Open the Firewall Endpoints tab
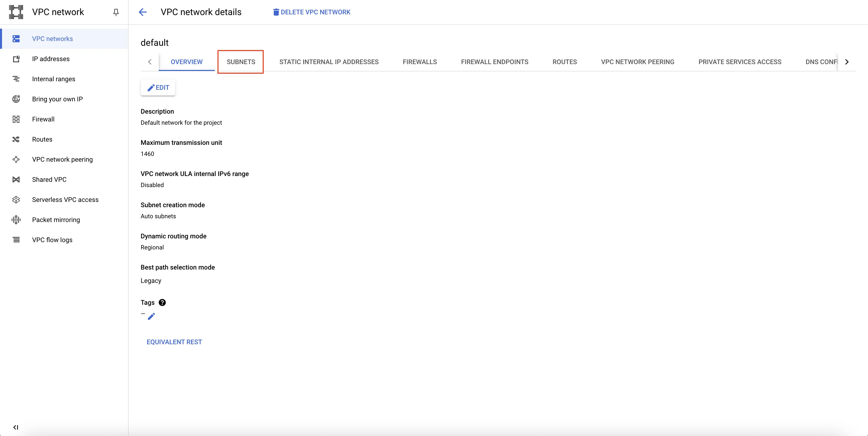The height and width of the screenshot is (436, 868). pyautogui.click(x=495, y=62)
